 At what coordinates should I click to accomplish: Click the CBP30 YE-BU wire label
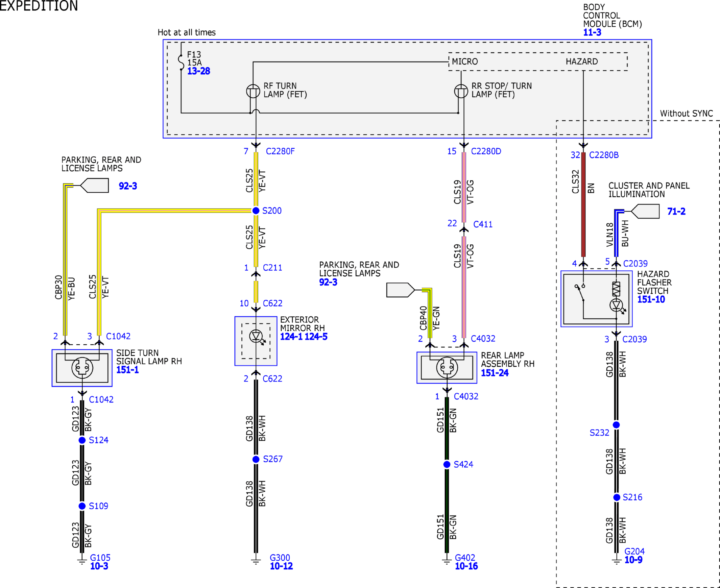pyautogui.click(x=65, y=288)
